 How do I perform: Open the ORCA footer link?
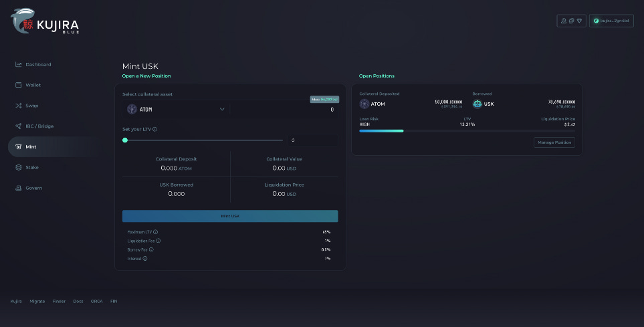(96, 301)
